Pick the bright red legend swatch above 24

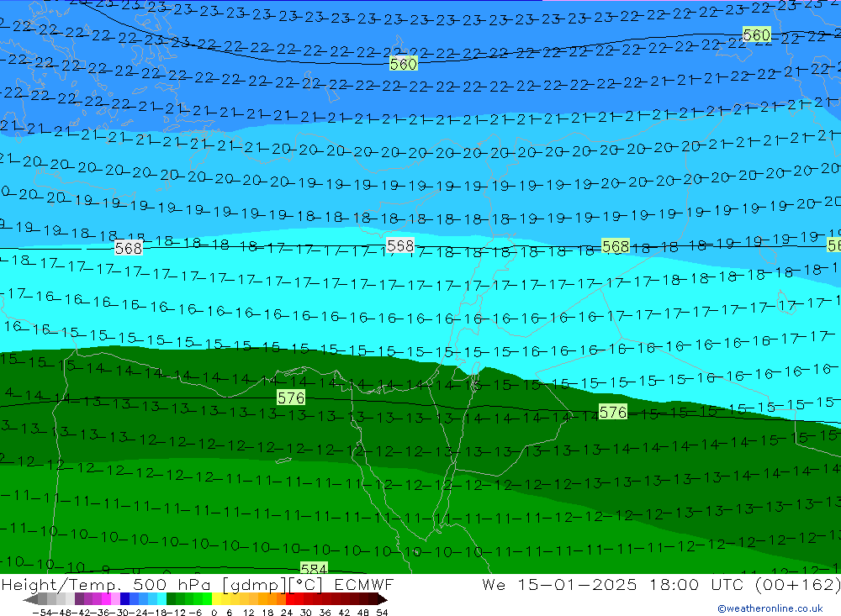pyautogui.click(x=290, y=599)
